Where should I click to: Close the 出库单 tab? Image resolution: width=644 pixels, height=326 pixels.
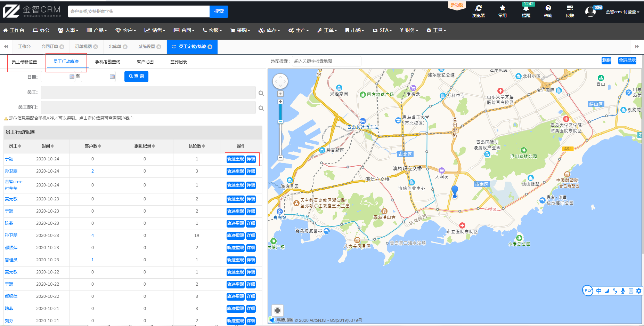coord(125,47)
